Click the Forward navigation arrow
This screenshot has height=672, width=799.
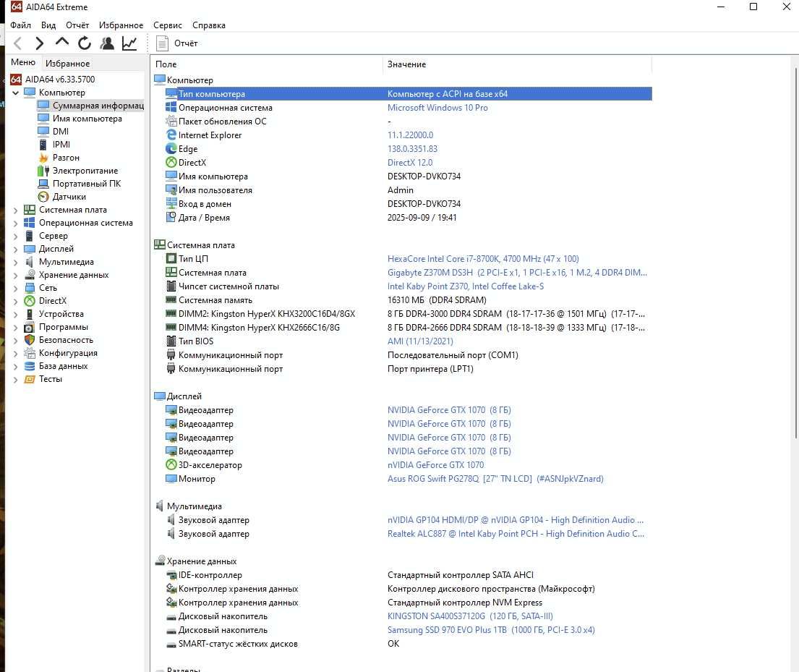tap(39, 43)
